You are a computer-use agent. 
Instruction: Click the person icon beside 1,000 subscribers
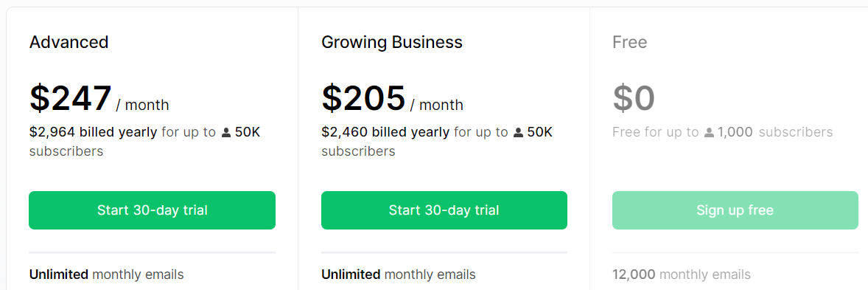[x=709, y=133]
